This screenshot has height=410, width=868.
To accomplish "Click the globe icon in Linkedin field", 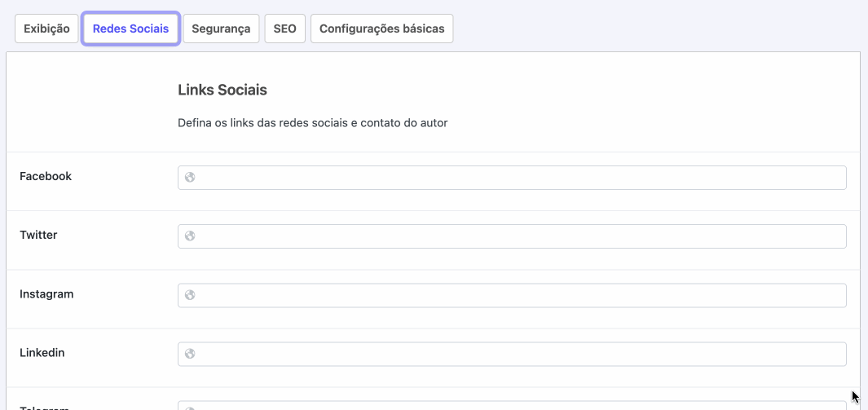I will click(x=190, y=354).
